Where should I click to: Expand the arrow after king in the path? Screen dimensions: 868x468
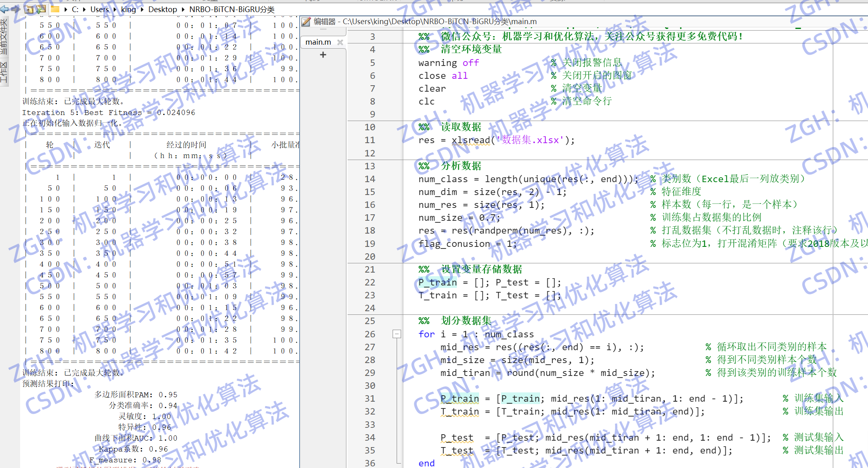pyautogui.click(x=142, y=9)
